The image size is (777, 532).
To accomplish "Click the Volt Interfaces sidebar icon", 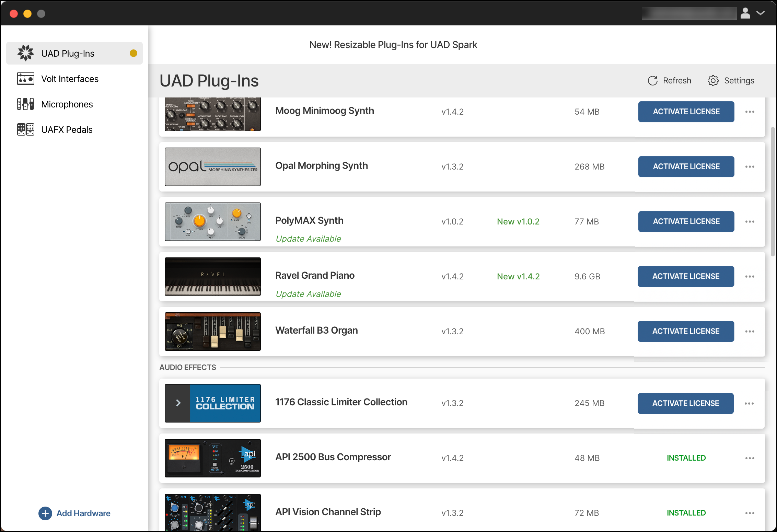I will tap(25, 79).
